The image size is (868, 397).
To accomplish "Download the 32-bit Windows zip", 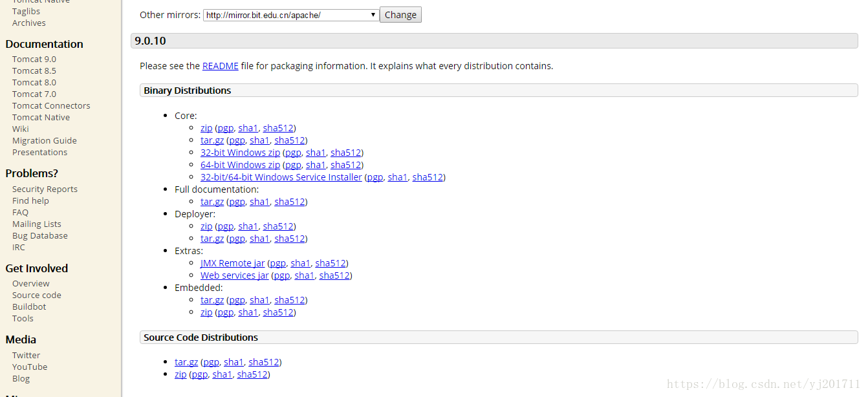I will (241, 153).
